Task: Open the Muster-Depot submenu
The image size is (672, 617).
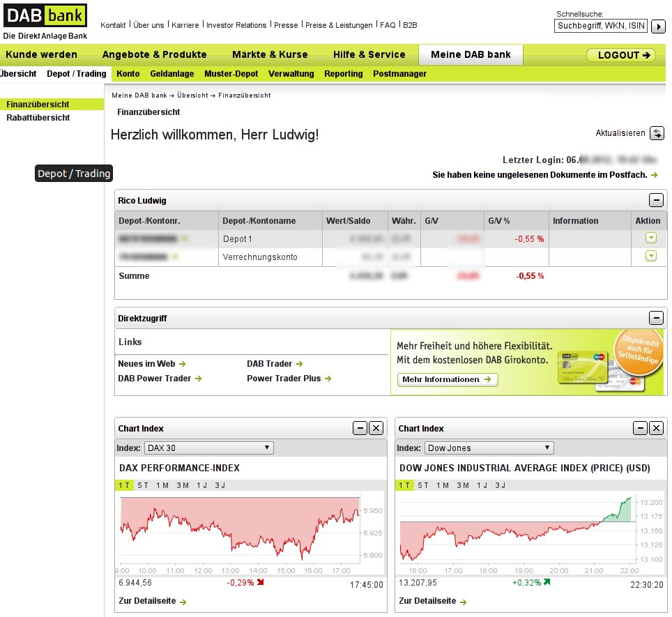Action: tap(231, 74)
